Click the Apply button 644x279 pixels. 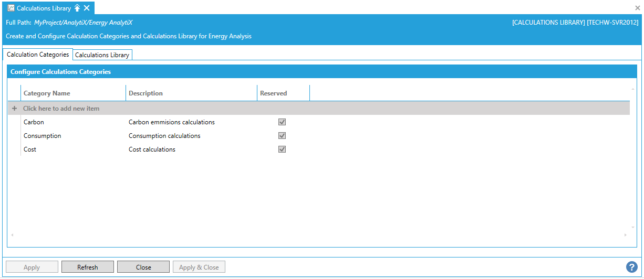point(32,267)
